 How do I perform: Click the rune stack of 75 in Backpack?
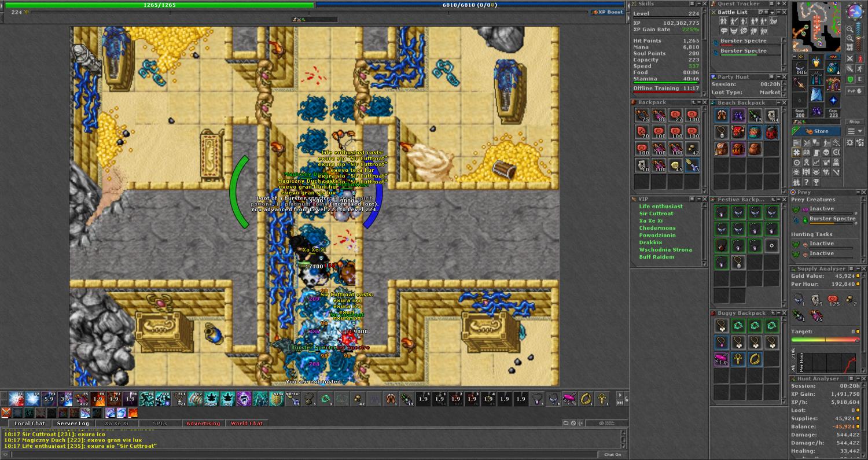[642, 115]
